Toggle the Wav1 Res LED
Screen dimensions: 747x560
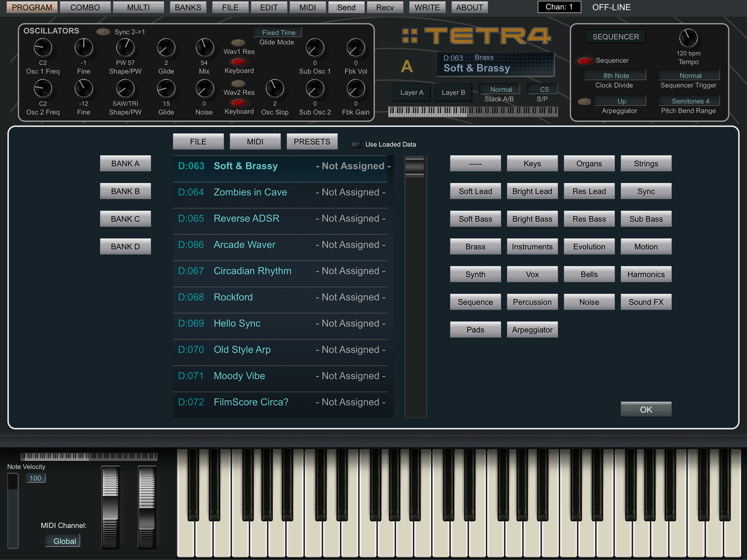pyautogui.click(x=238, y=43)
